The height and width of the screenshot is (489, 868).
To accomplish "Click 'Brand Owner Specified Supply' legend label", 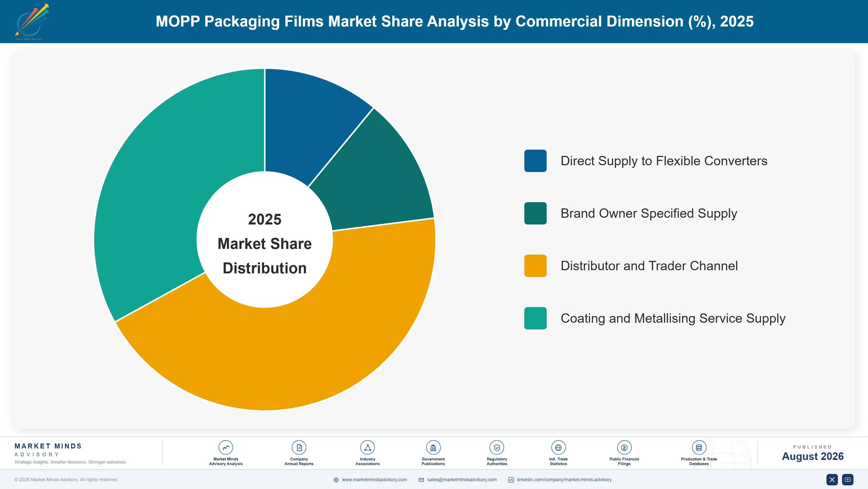I will (x=649, y=214).
